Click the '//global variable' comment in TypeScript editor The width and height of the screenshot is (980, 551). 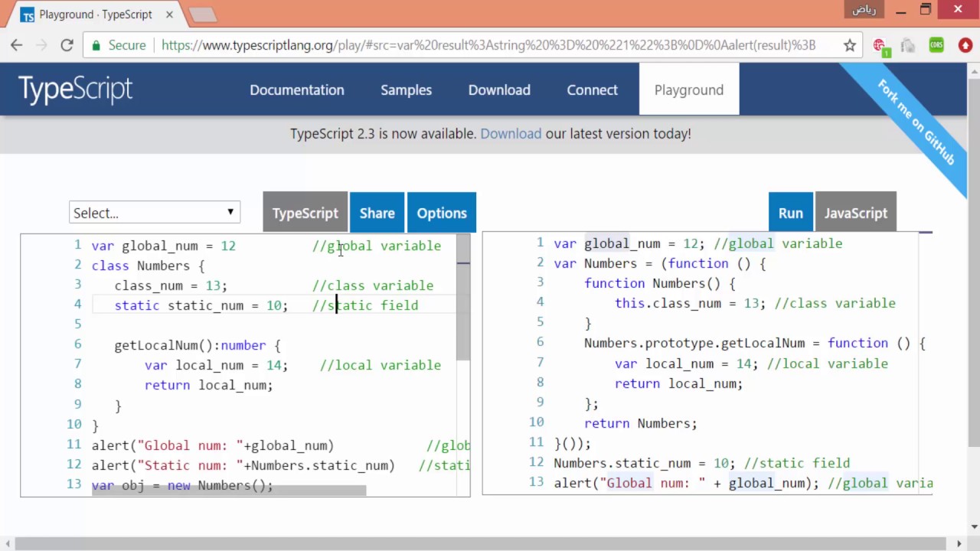click(377, 246)
